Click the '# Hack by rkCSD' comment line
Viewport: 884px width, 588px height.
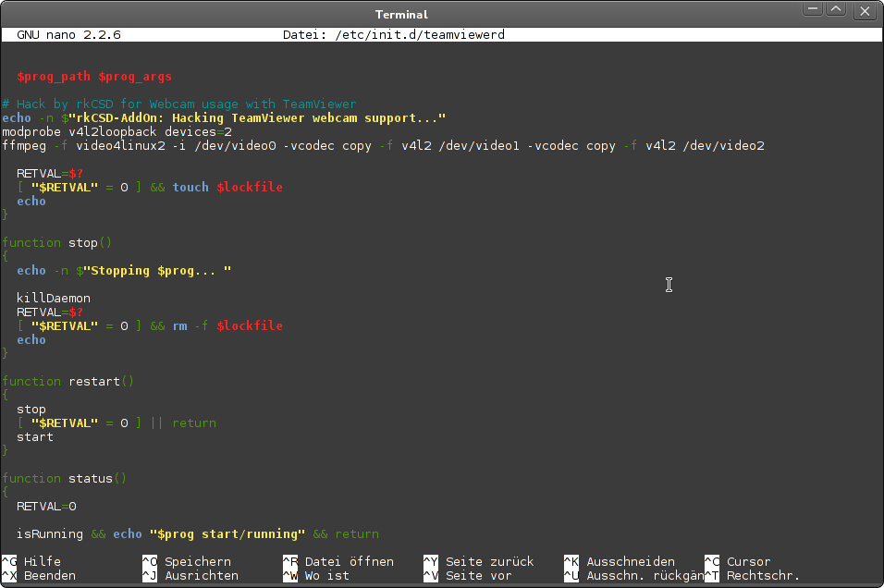[x=179, y=104]
